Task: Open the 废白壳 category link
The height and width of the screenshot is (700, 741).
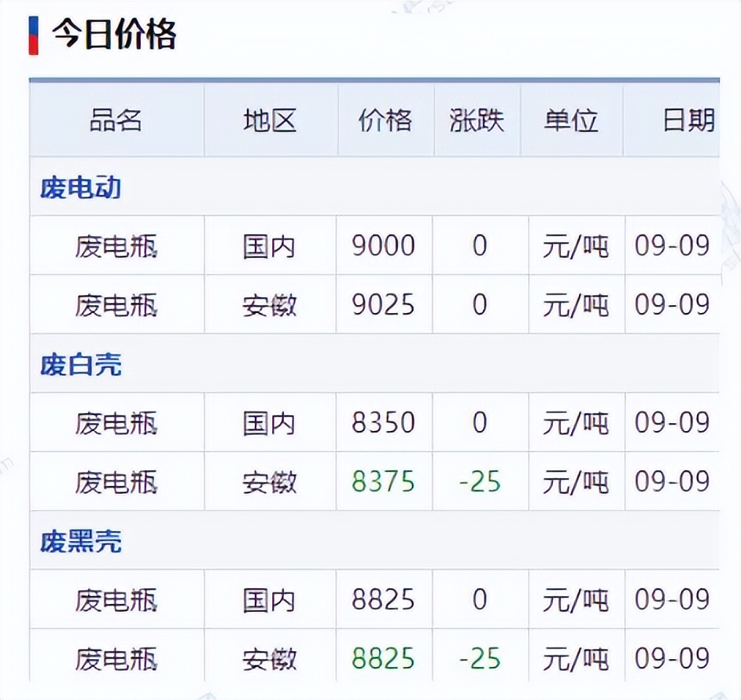Action: click(x=79, y=364)
